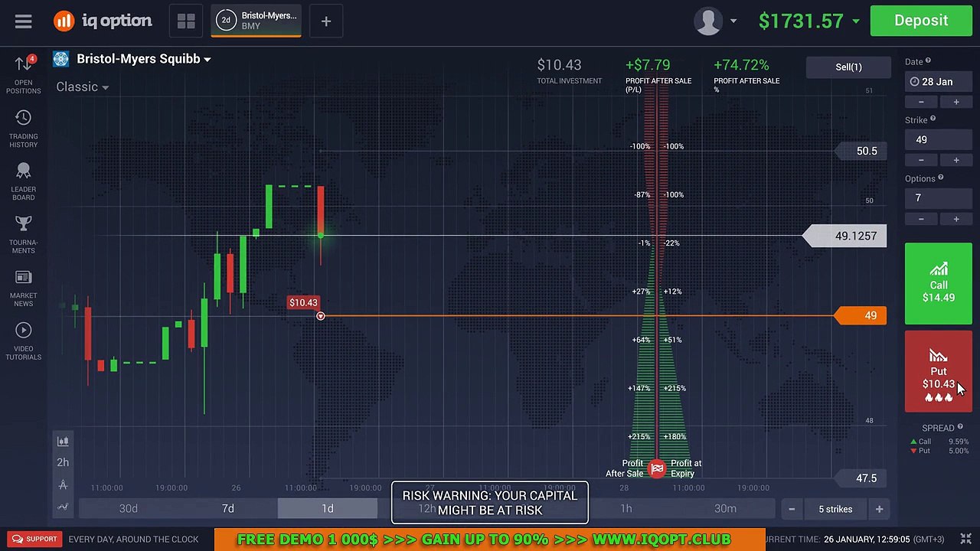This screenshot has width=980, height=551.
Task: Decrease the expiry date
Action: pyautogui.click(x=921, y=102)
